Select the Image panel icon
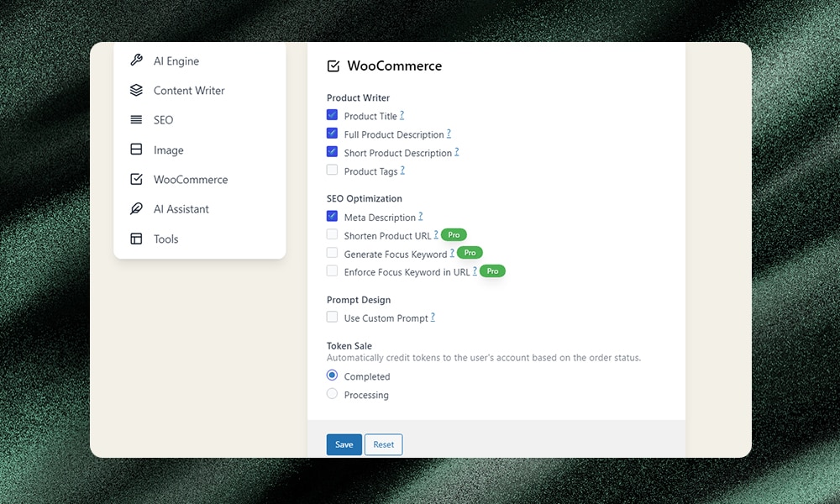Image resolution: width=840 pixels, height=504 pixels. point(137,150)
